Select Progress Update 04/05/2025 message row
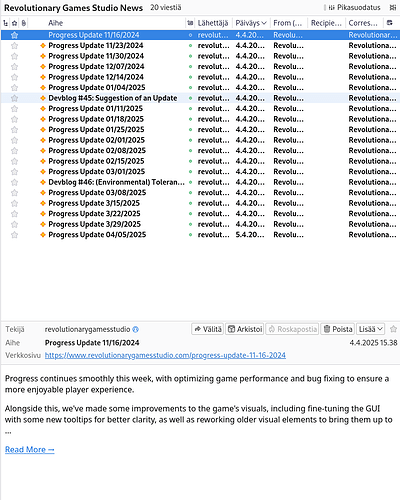Image resolution: width=400 pixels, height=500 pixels. [x=200, y=235]
